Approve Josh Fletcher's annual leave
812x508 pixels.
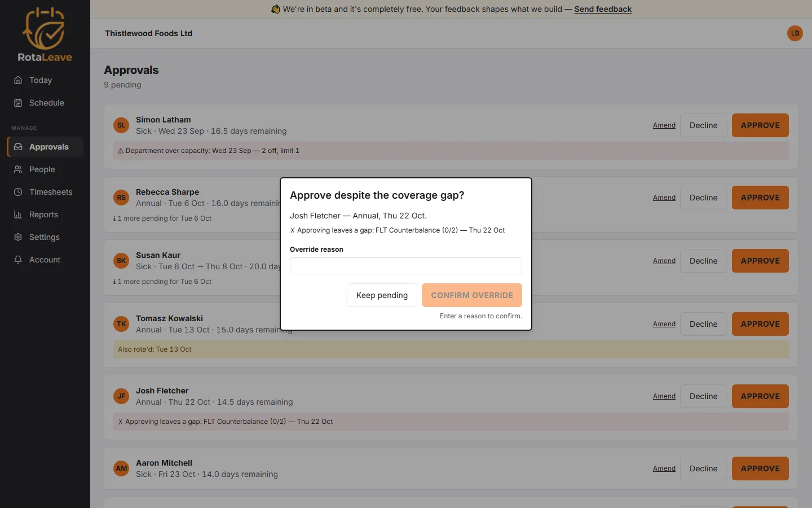tap(760, 396)
